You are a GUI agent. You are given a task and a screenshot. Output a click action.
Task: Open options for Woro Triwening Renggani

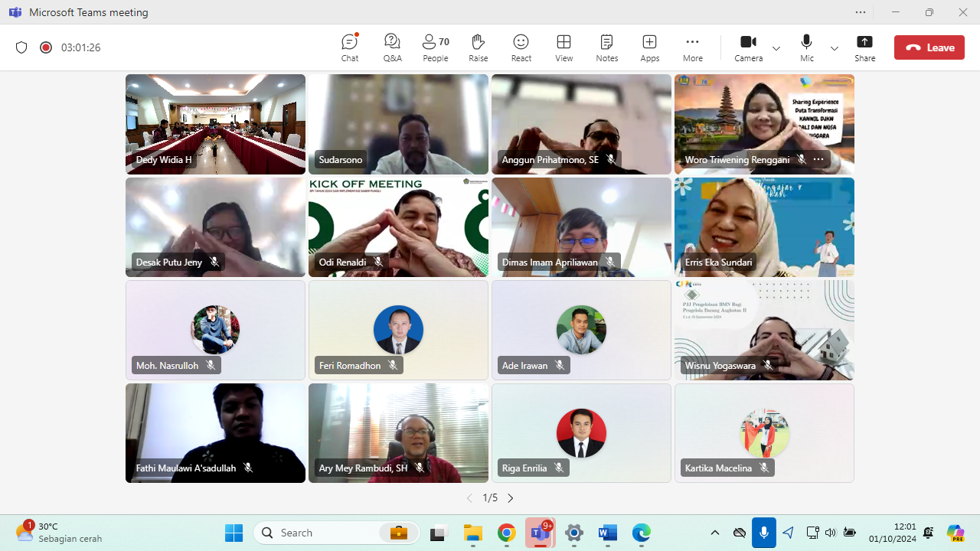[x=818, y=159]
